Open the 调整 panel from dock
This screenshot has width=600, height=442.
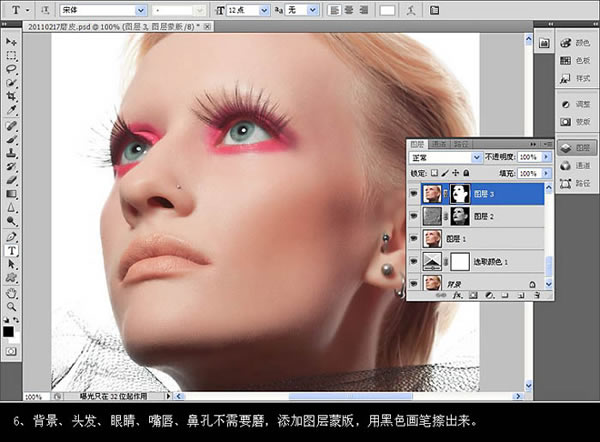point(576,104)
